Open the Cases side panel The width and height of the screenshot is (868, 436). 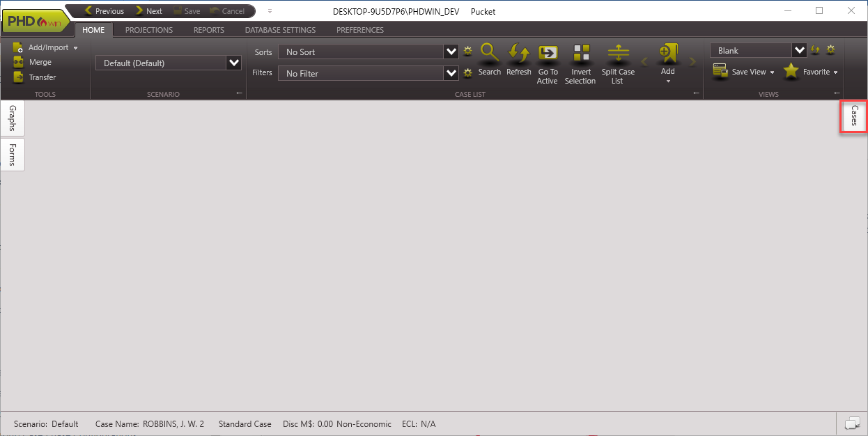[853, 116]
